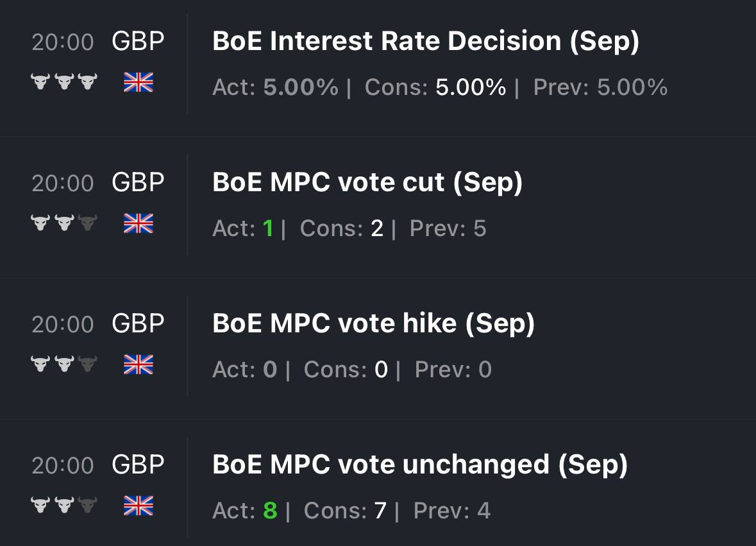756x546 pixels.
Task: Click the previous value 5 in vote cut row
Action: pos(480,228)
